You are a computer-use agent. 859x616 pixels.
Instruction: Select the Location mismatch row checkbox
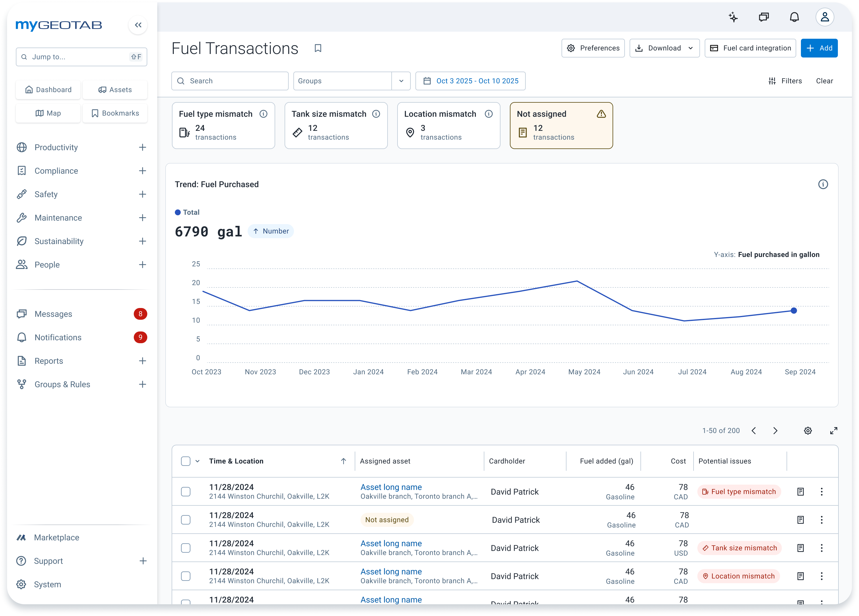click(x=186, y=576)
